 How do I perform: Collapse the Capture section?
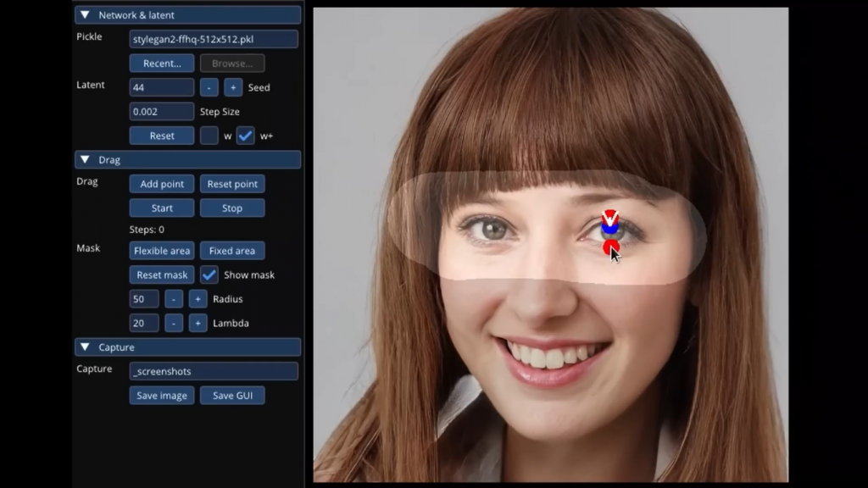click(187, 347)
